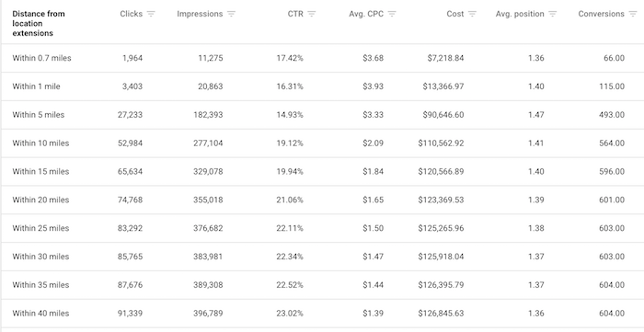Select the Within 40 miles row label
This screenshot has width=644, height=332.
pyautogui.click(x=40, y=313)
